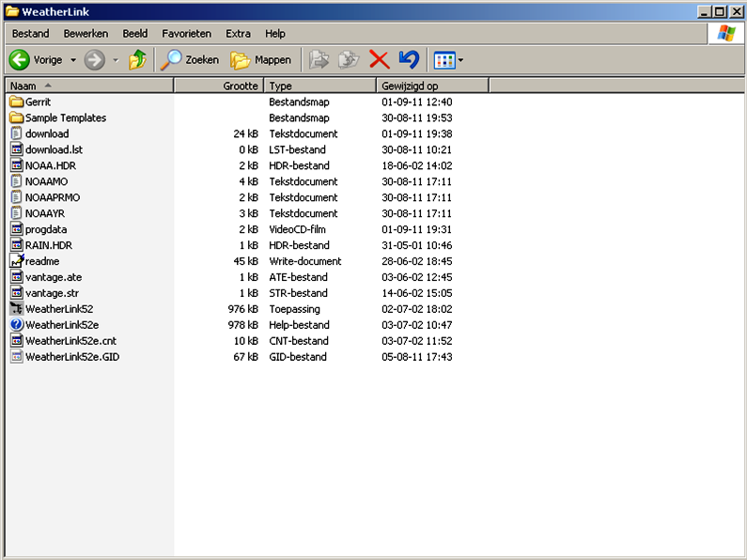Click the type 'VideoCD-film'
The height and width of the screenshot is (560, 747).
tap(297, 229)
